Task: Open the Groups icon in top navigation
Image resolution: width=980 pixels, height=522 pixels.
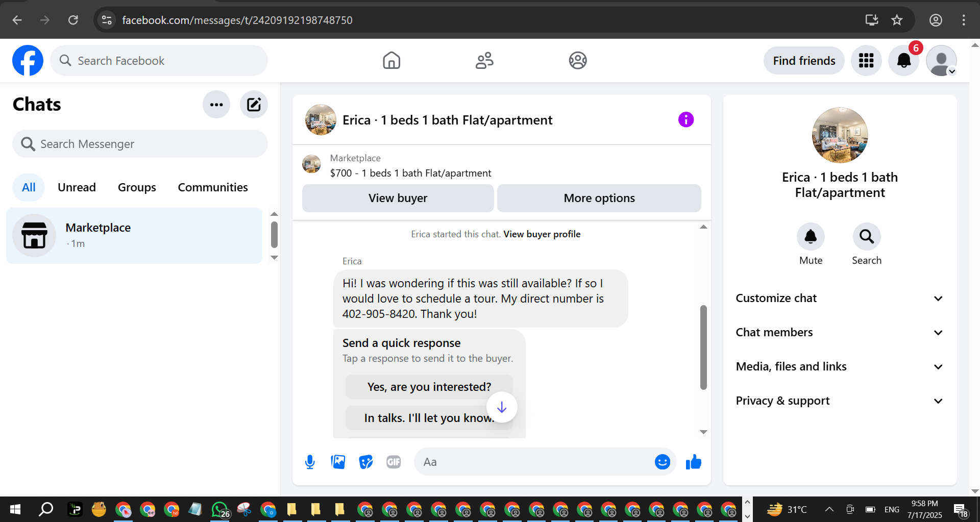Action: tap(578, 61)
